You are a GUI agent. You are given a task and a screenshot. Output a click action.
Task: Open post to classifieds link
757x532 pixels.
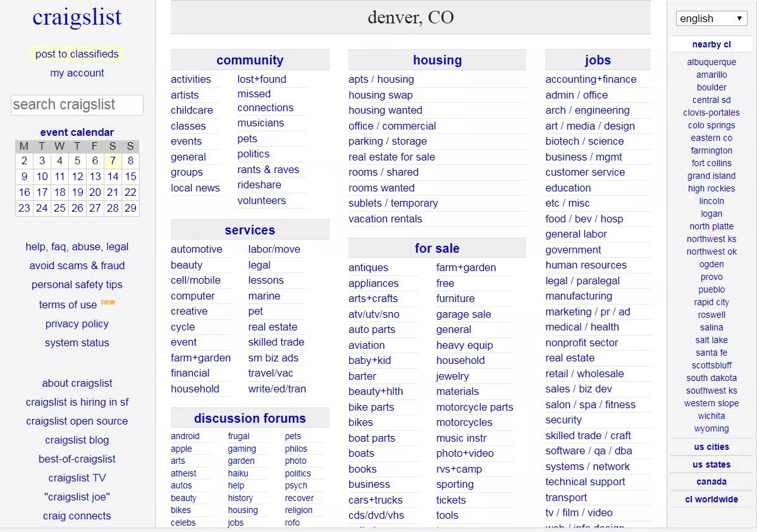[77, 54]
